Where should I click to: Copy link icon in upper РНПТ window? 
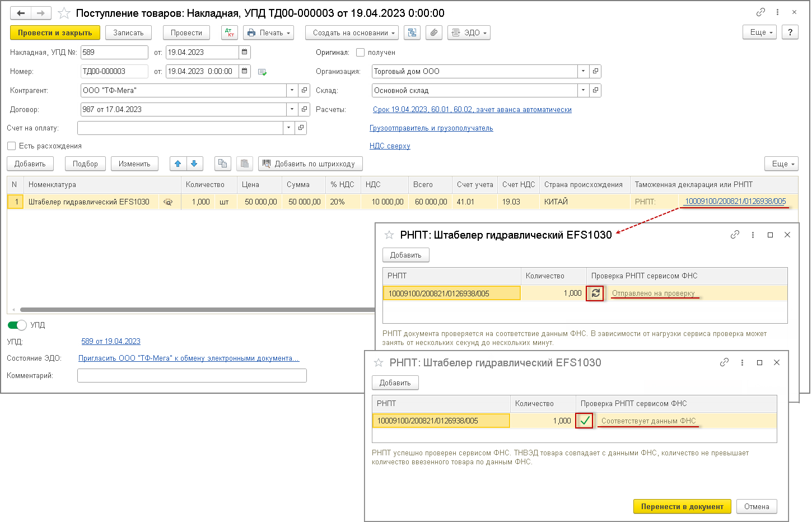(x=735, y=235)
